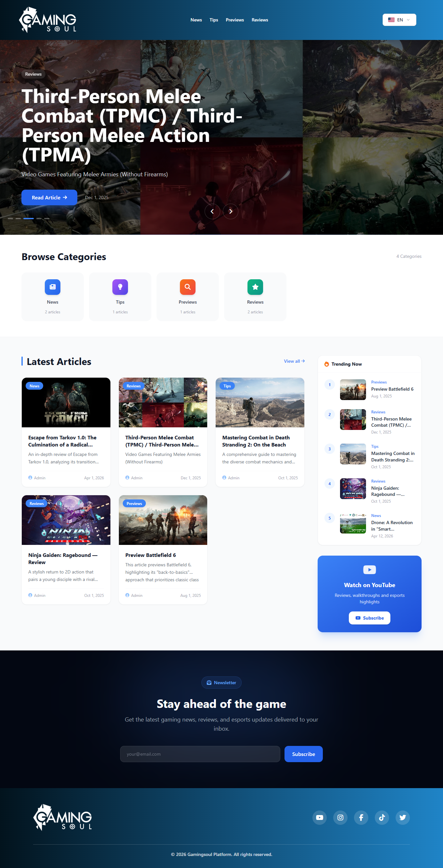
Task: Click Admin author icon on Ninja Gaiden card
Action: pyautogui.click(x=30, y=595)
